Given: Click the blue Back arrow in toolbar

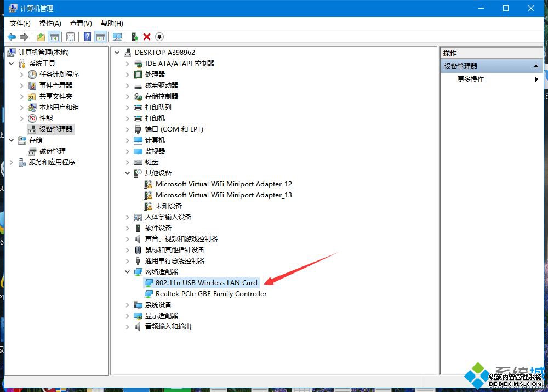Looking at the screenshot, I should [12, 37].
